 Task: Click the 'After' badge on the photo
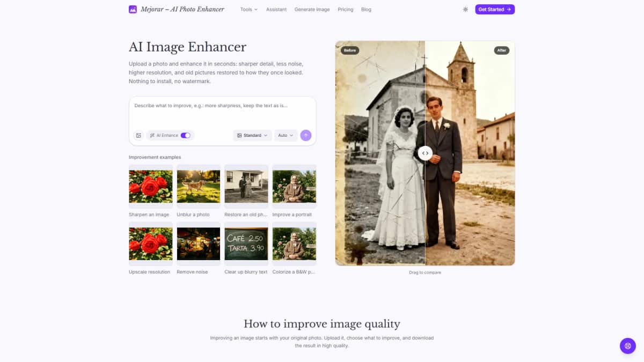502,50
